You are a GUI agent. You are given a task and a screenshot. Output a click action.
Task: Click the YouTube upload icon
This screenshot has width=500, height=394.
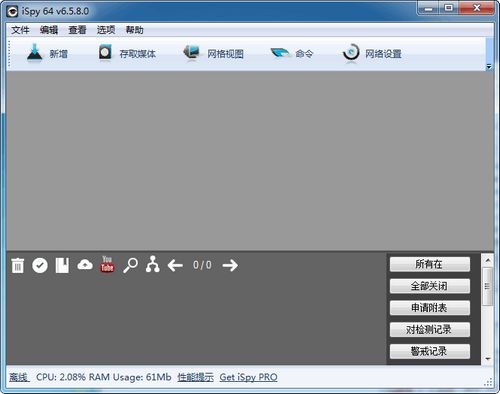pyautogui.click(x=107, y=265)
